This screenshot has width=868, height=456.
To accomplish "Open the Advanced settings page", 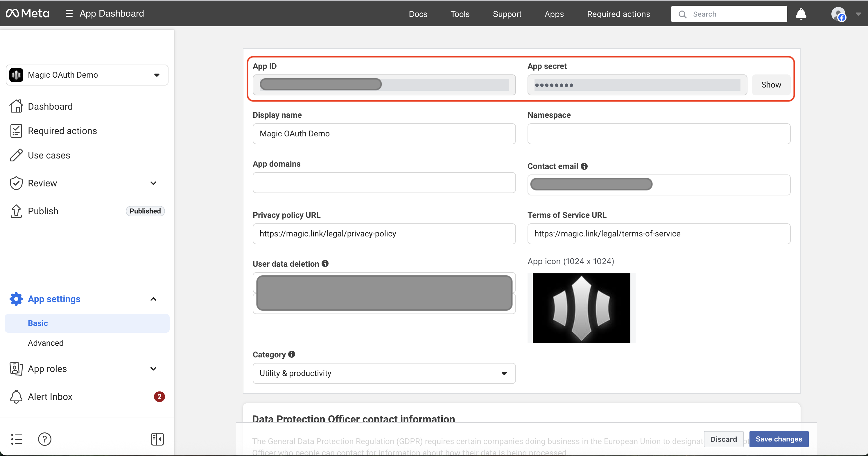I will click(46, 343).
